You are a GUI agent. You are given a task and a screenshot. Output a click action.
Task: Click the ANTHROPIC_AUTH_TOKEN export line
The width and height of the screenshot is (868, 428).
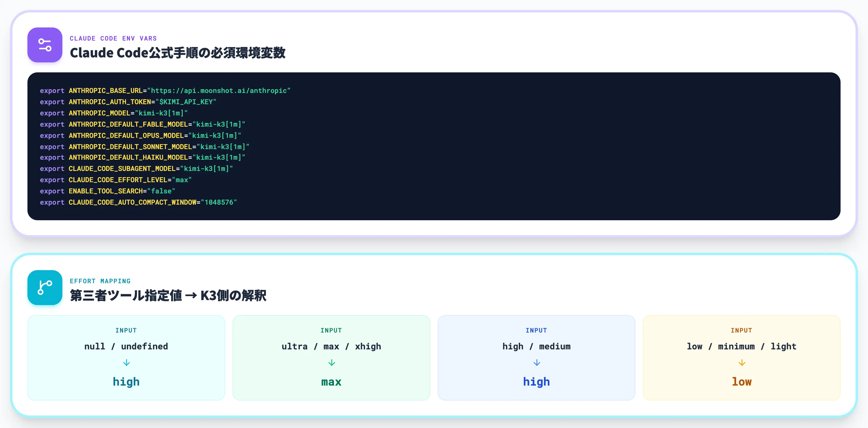click(128, 102)
